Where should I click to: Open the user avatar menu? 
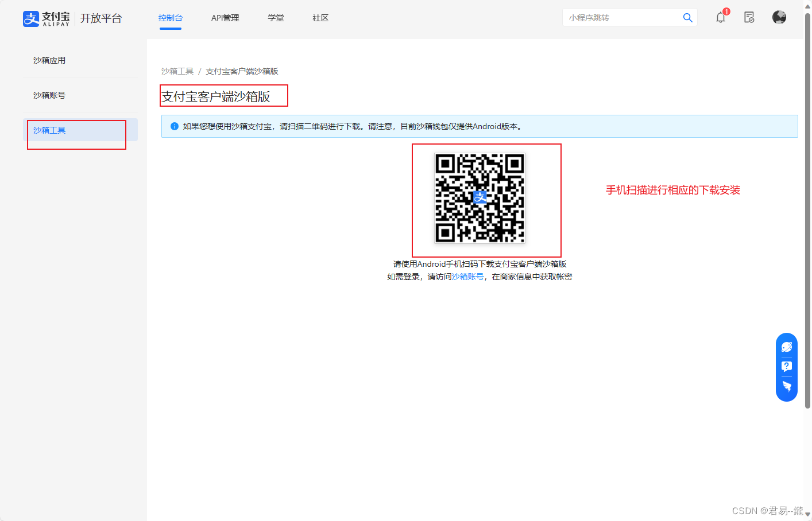click(x=779, y=17)
